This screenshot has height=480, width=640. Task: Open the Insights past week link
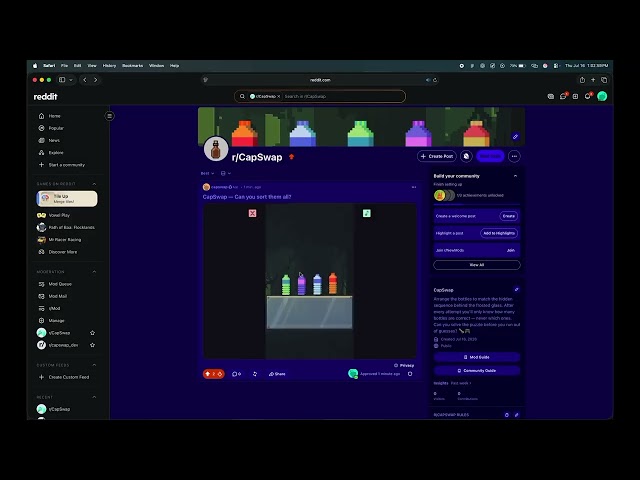pos(461,383)
